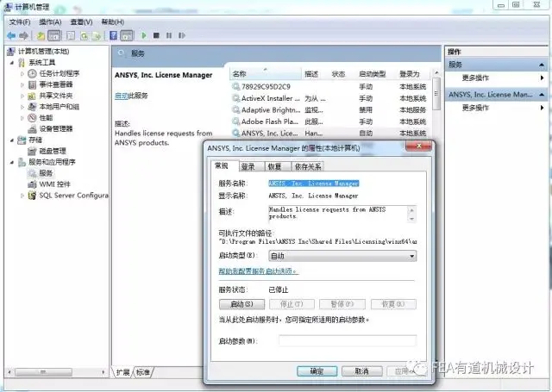Select Device Manager (设备管理器) icon

[x=32, y=129]
